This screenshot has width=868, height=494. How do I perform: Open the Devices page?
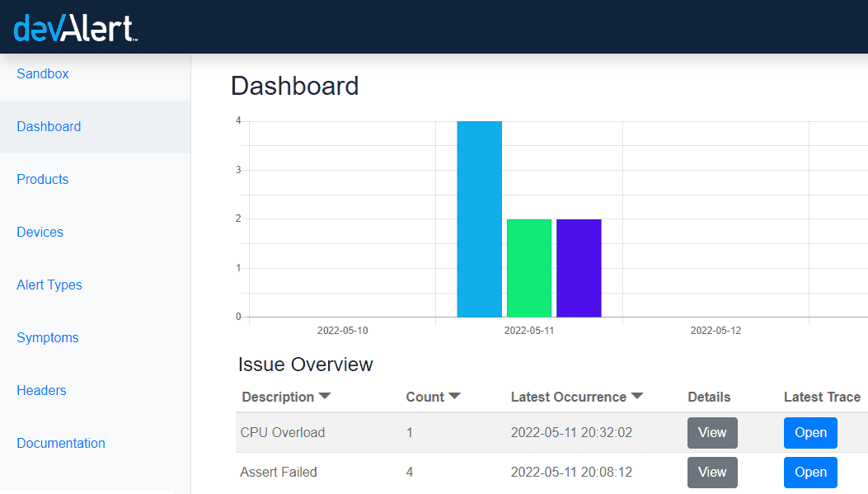[x=40, y=232]
